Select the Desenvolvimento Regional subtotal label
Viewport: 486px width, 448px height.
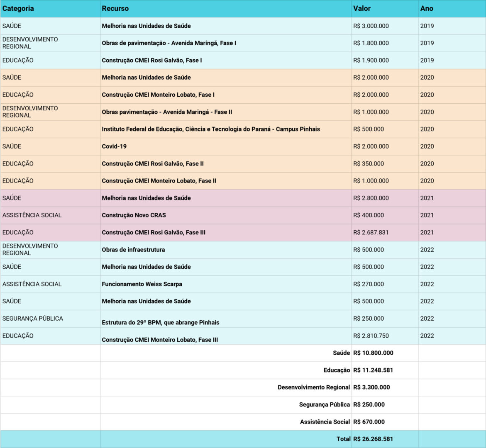point(313,387)
